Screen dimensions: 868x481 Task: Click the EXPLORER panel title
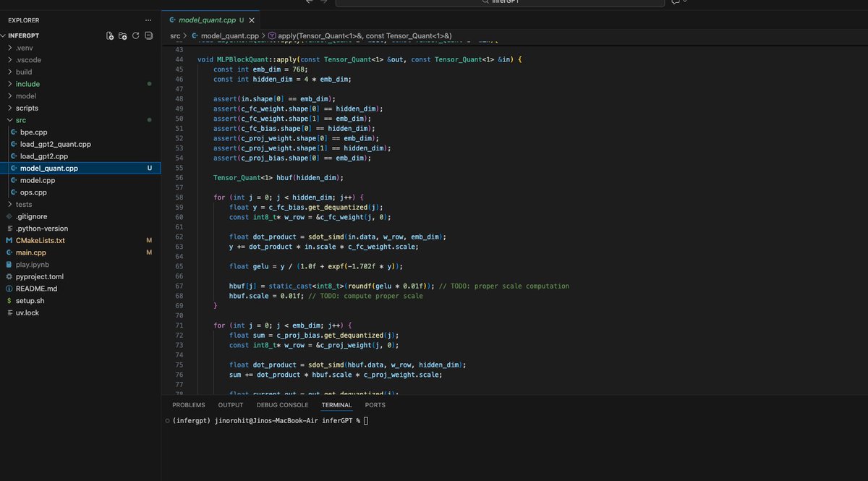24,20
